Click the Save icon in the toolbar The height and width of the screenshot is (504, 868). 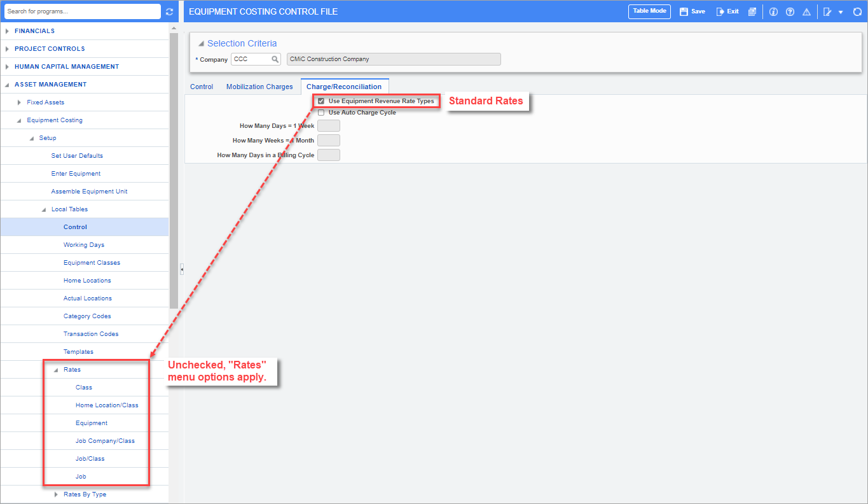[684, 11]
